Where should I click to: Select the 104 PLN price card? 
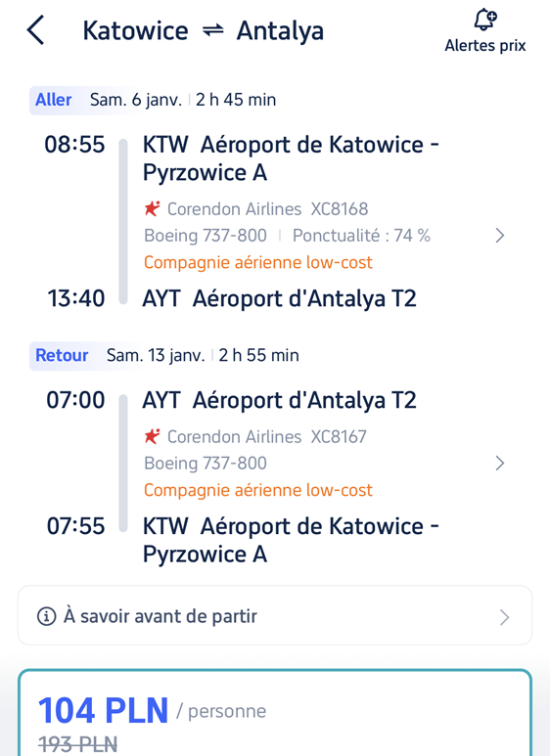(275, 713)
